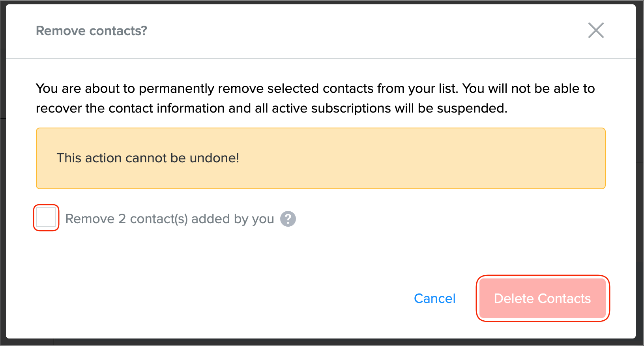Click the Delete Contacts button
Image resolution: width=644 pixels, height=346 pixels.
tap(543, 299)
